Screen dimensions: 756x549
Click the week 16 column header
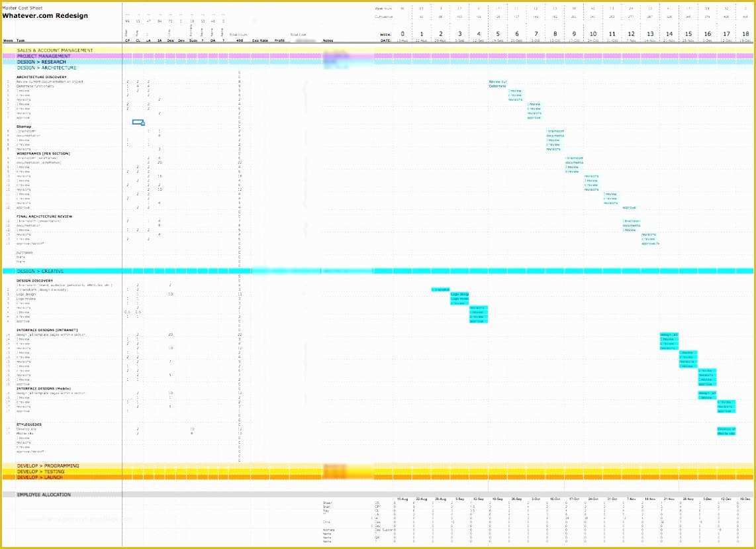click(707, 34)
